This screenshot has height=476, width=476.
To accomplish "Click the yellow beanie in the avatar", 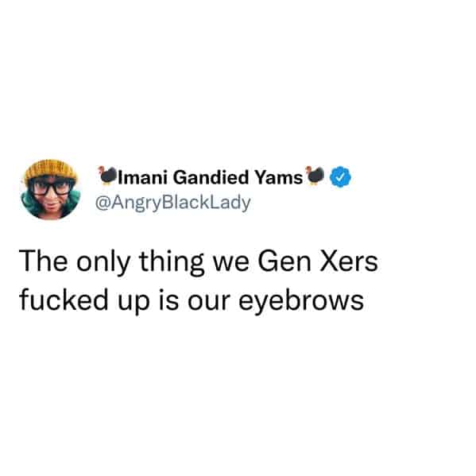I will click(x=51, y=170).
